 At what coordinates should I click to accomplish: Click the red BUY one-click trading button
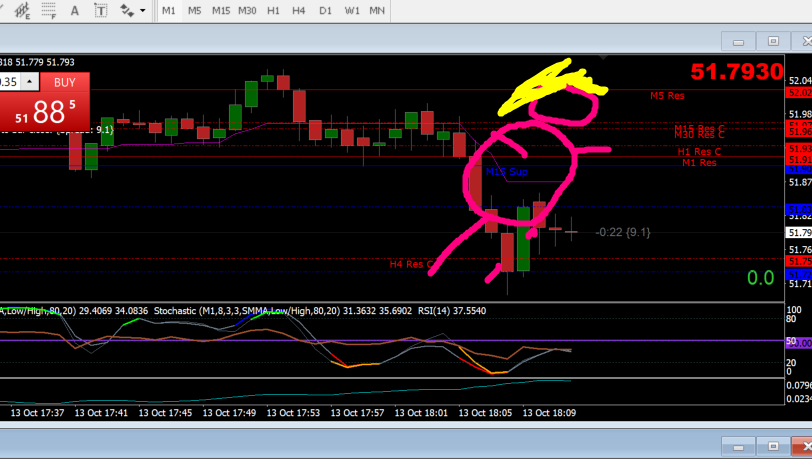65,82
